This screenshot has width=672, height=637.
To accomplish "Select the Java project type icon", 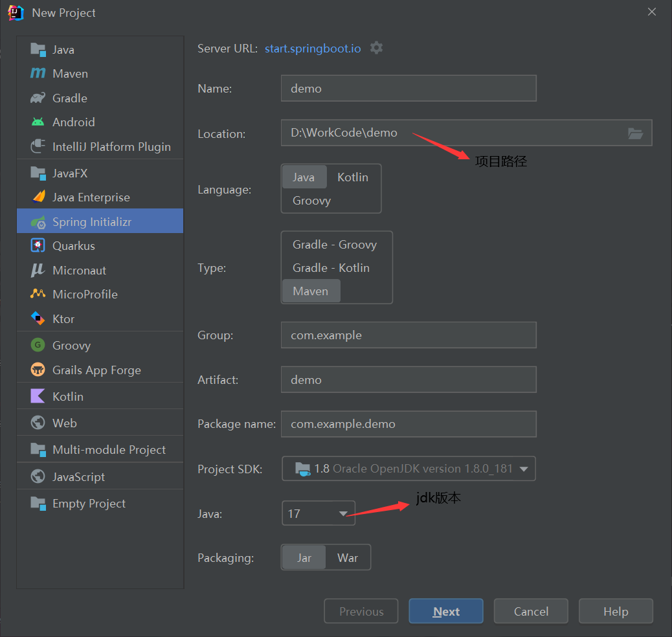I will click(x=38, y=50).
